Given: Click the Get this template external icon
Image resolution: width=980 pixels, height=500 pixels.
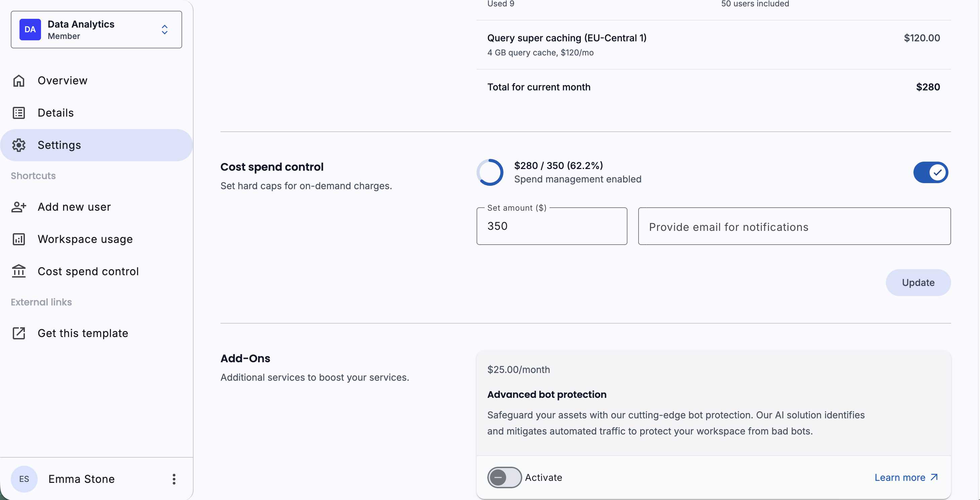Looking at the screenshot, I should pos(18,333).
